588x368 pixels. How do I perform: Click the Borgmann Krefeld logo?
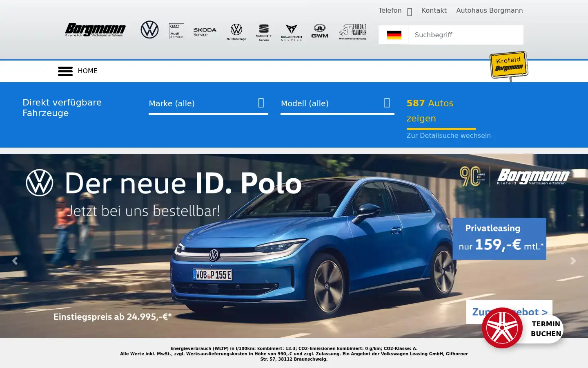(95, 30)
